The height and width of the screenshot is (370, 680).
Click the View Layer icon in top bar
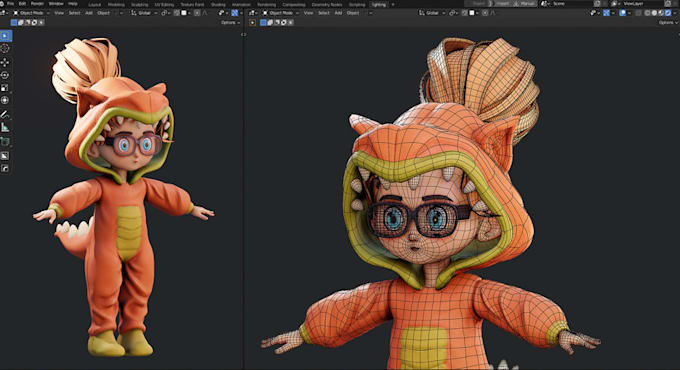615,4
